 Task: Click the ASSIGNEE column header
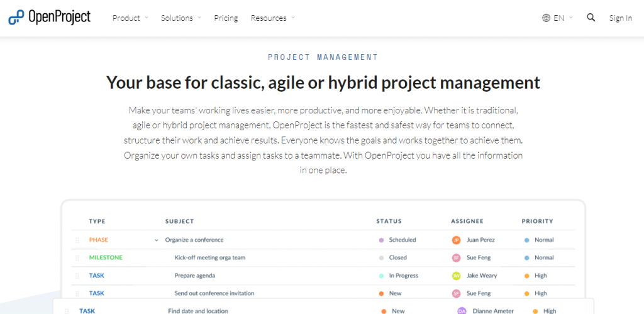pyautogui.click(x=468, y=221)
